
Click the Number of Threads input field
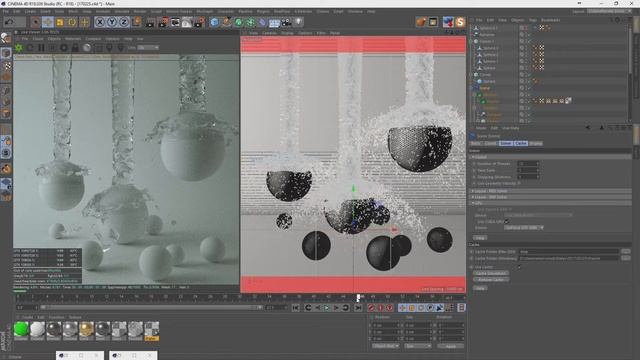tap(529, 164)
